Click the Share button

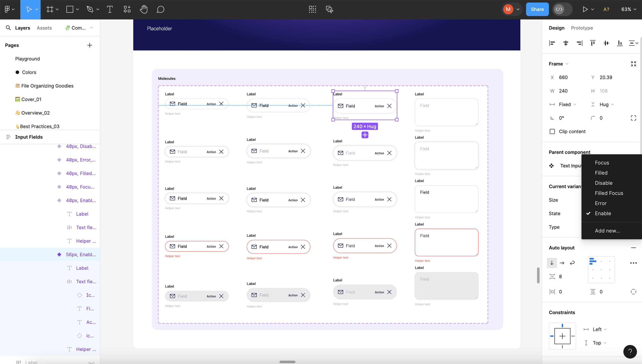pyautogui.click(x=537, y=9)
